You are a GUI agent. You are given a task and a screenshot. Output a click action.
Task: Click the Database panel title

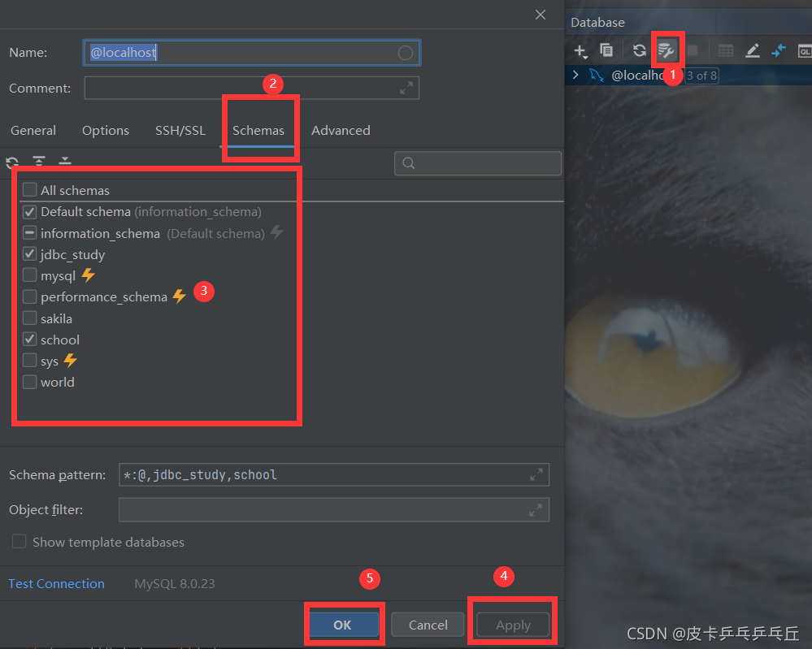[x=597, y=22]
